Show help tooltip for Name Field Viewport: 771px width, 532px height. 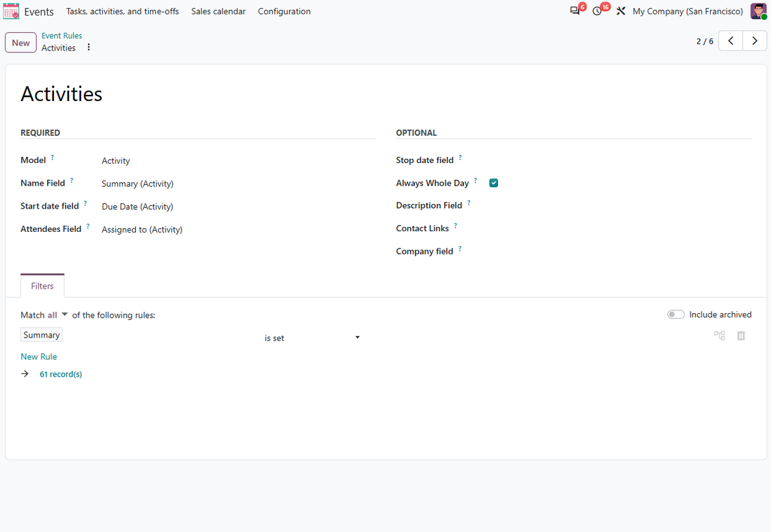[x=72, y=181]
